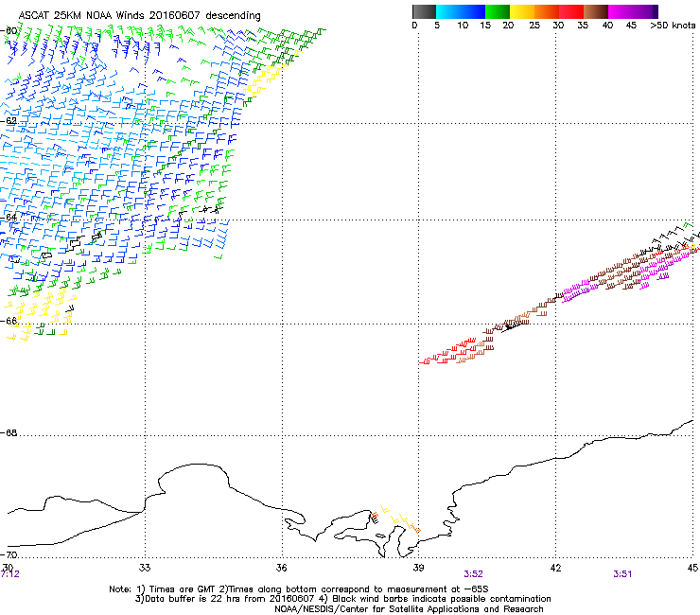Viewport: 700px width, 615px height.
Task: Click the '-60' latitude label
Action: (x=9, y=31)
